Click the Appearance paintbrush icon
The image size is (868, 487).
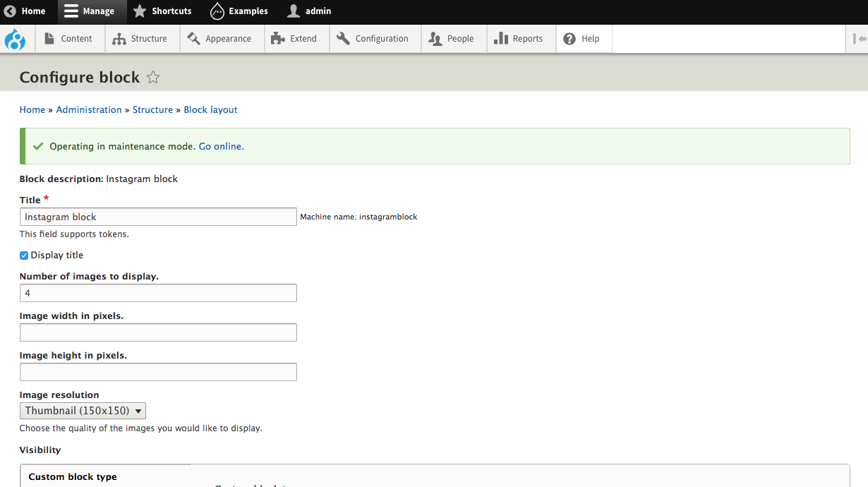(193, 39)
